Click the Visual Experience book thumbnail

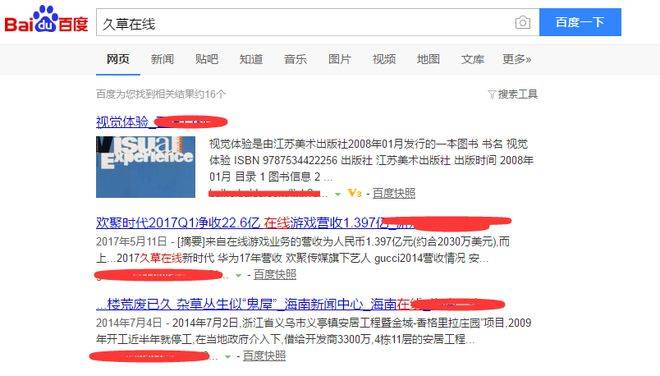(x=146, y=167)
